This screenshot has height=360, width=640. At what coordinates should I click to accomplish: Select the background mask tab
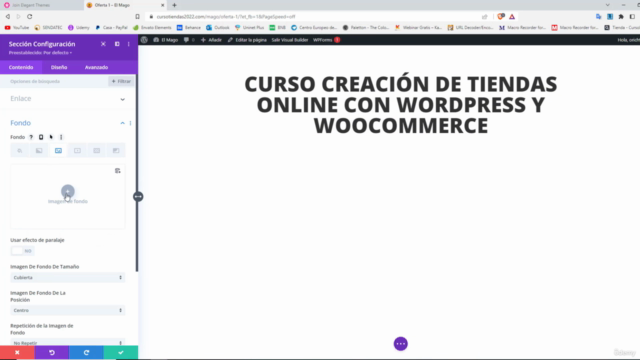pyautogui.click(x=116, y=151)
